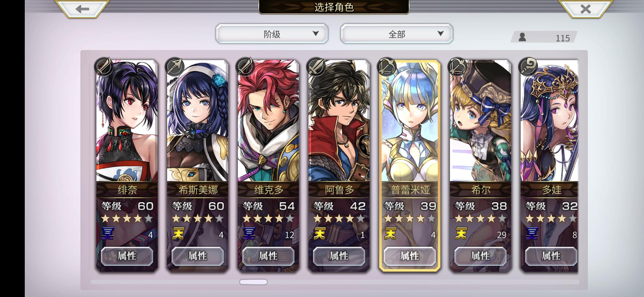Open 属性 for 绯奈
The width and height of the screenshot is (644, 297).
pos(127,256)
